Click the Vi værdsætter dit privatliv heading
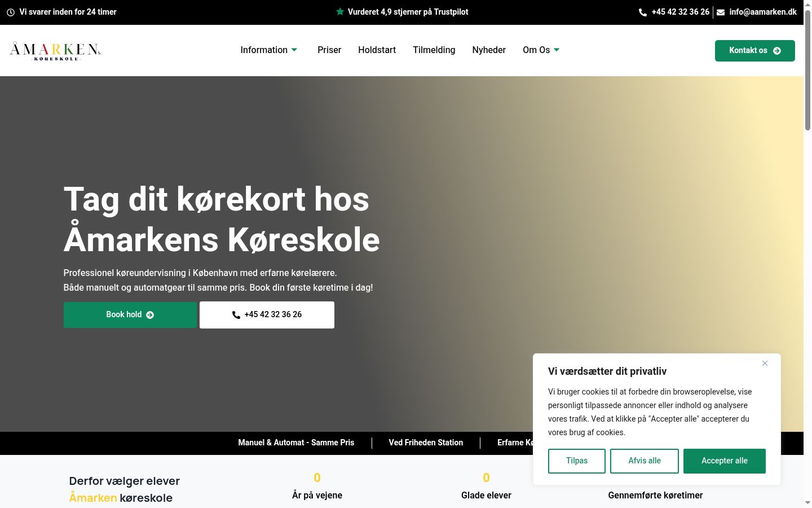Image resolution: width=812 pixels, height=508 pixels. coord(607,371)
